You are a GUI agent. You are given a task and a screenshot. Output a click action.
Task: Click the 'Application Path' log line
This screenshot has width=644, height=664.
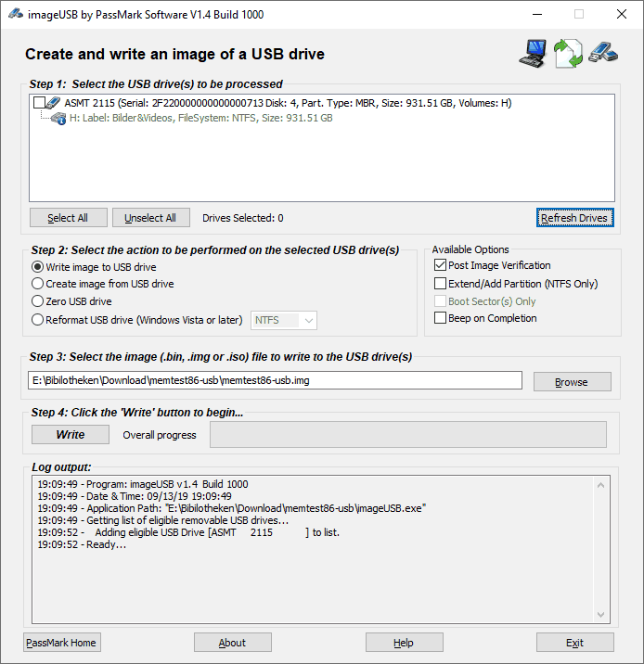click(232, 508)
